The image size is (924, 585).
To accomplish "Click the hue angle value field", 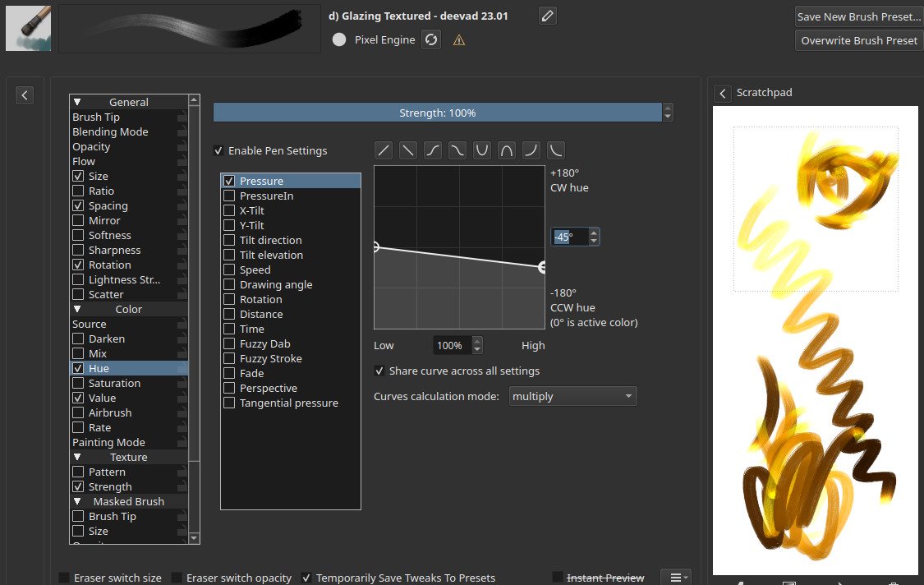I will coord(569,237).
